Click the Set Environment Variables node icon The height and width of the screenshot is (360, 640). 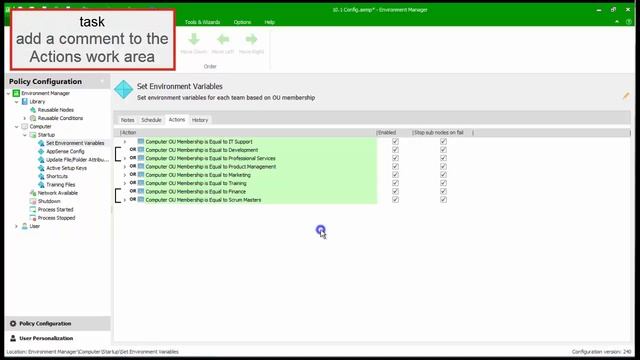41,143
